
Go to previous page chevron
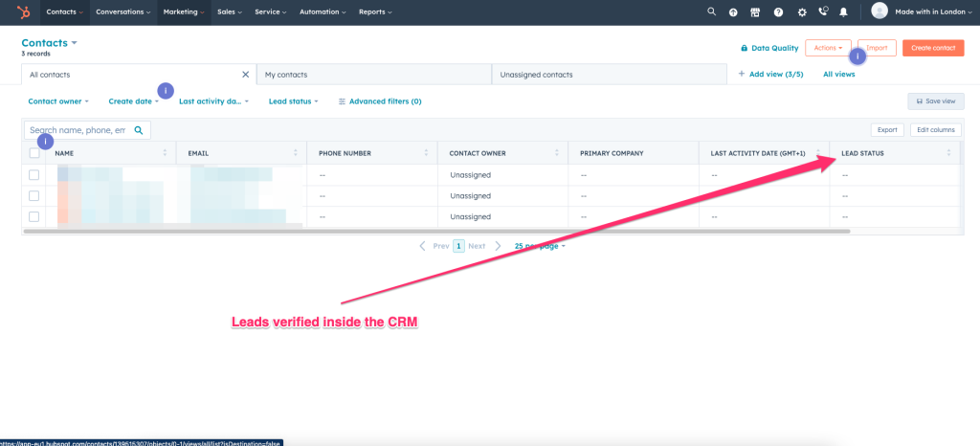point(423,246)
